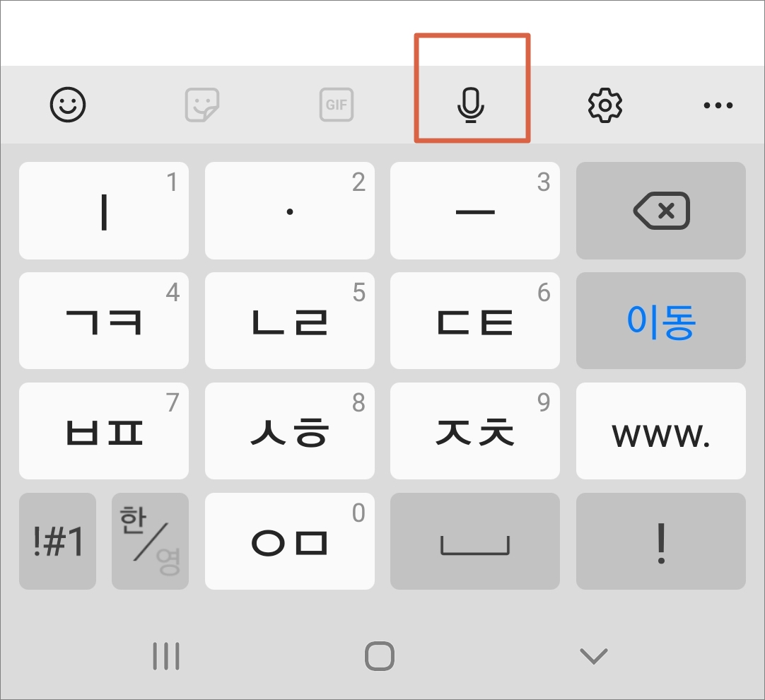This screenshot has width=765, height=700.
Task: Switch to !#1 symbols keyboard
Action: coord(57,541)
